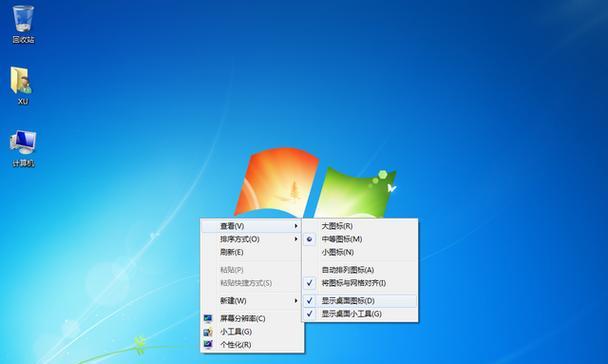The height and width of the screenshot is (364, 608).
Task: Choose 小工具(G) gadgets in the context menu
Action: tap(251, 332)
